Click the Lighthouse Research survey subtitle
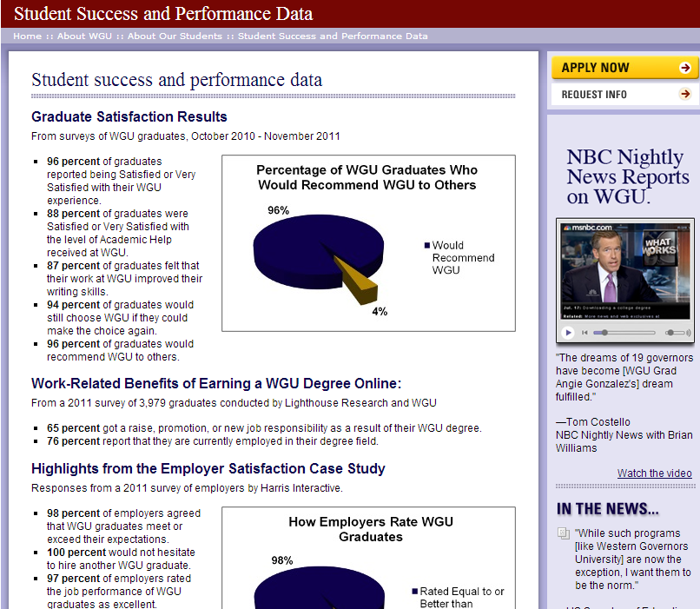This screenshot has width=700, height=609. pyautogui.click(x=234, y=403)
